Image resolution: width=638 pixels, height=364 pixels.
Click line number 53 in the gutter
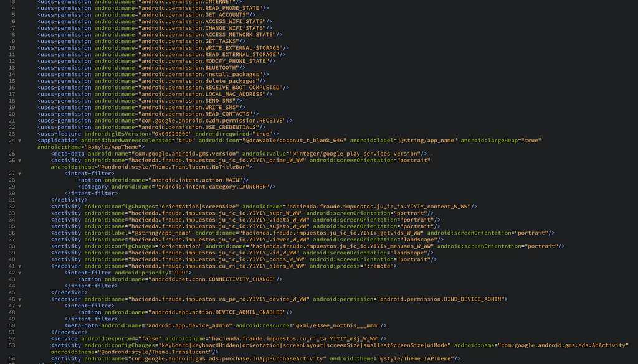[x=12, y=345]
